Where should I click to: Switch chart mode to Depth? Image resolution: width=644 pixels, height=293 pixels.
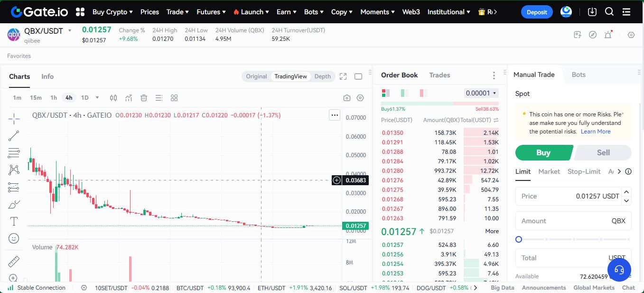pos(323,76)
